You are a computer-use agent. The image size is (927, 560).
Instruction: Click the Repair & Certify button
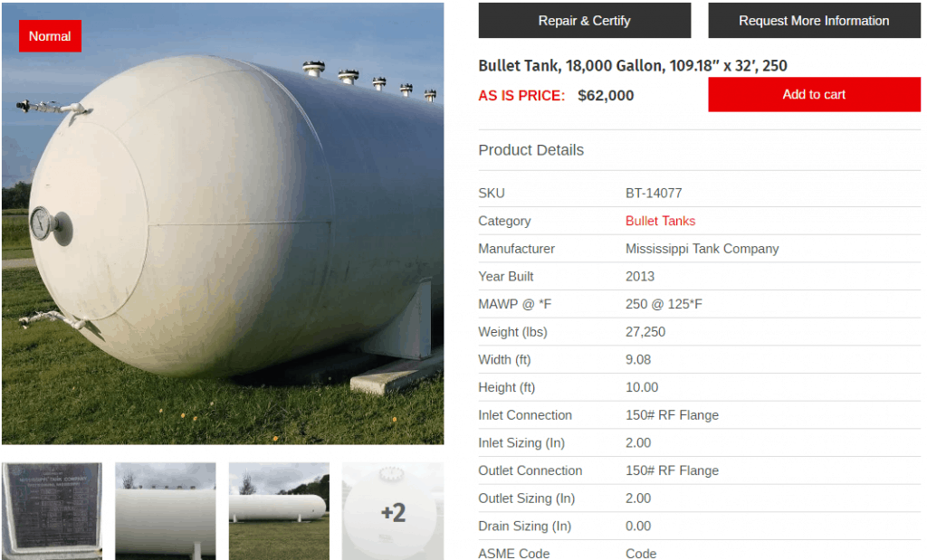tap(584, 21)
